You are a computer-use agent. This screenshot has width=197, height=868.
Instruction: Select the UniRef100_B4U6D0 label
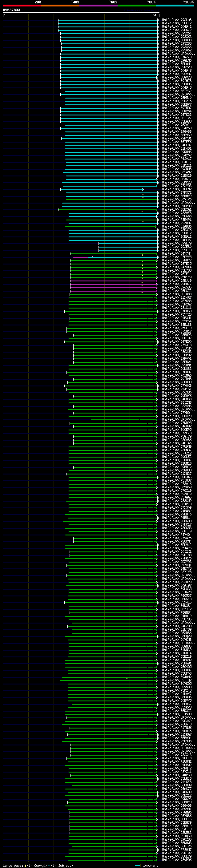177,792
